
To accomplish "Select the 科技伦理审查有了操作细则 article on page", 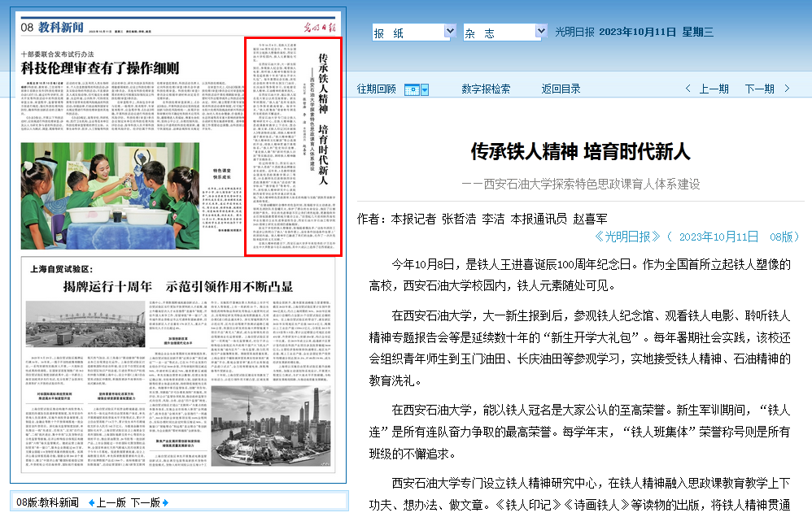I will [x=100, y=68].
